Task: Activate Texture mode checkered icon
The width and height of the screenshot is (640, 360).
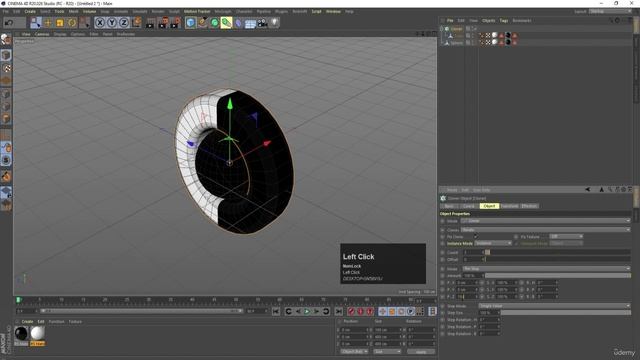Action: point(6,68)
